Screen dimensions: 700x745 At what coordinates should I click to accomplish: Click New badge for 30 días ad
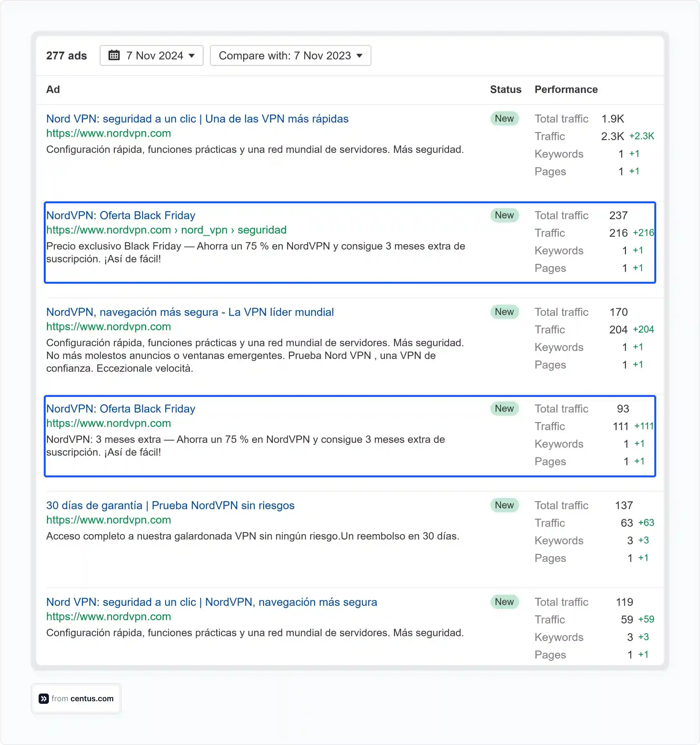504,506
